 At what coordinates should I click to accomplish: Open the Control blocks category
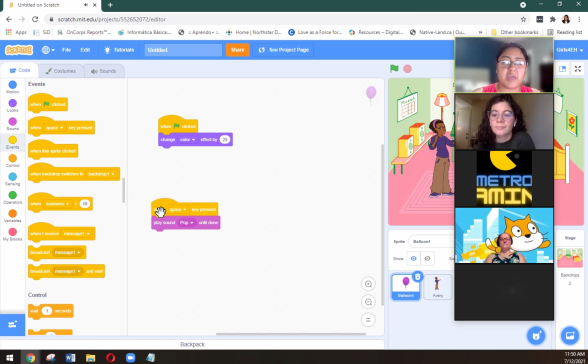point(12,160)
